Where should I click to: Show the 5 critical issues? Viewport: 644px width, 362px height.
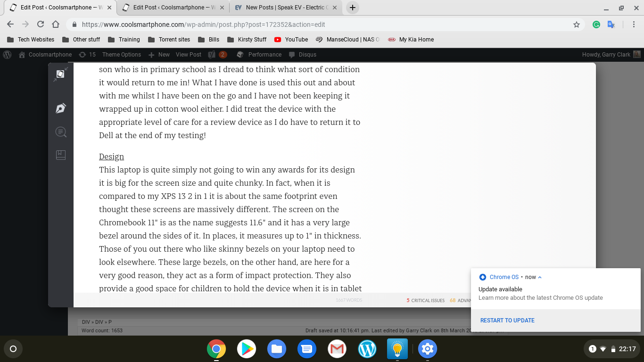coord(426,300)
